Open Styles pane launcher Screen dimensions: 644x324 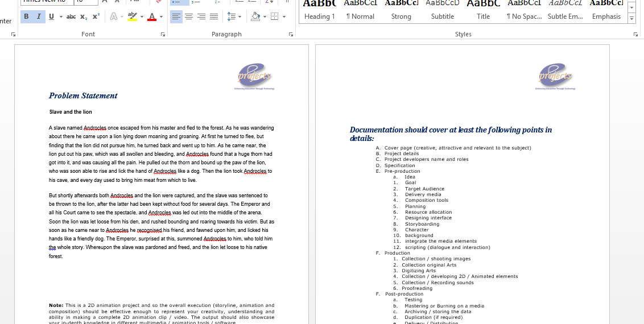click(636, 35)
